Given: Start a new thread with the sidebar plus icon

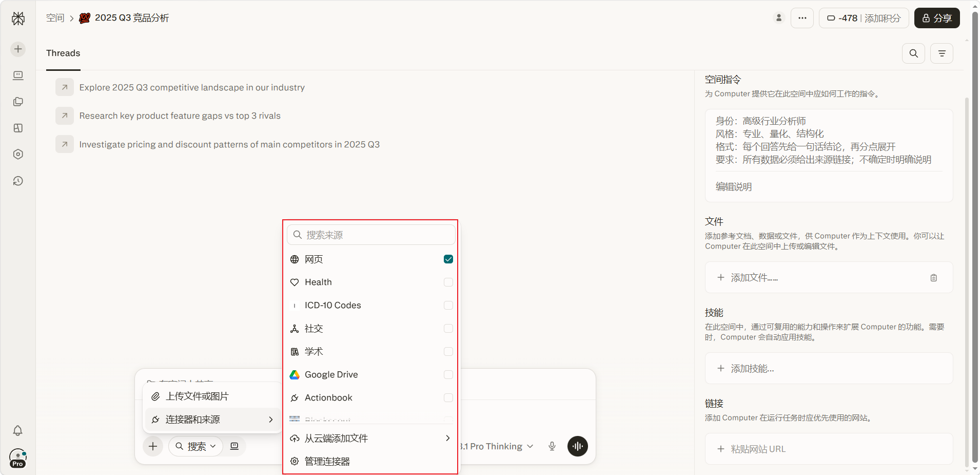Looking at the screenshot, I should [x=18, y=49].
